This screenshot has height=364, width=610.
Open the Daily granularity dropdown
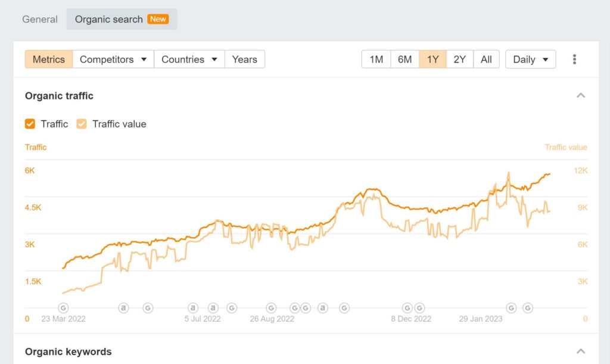[530, 60]
